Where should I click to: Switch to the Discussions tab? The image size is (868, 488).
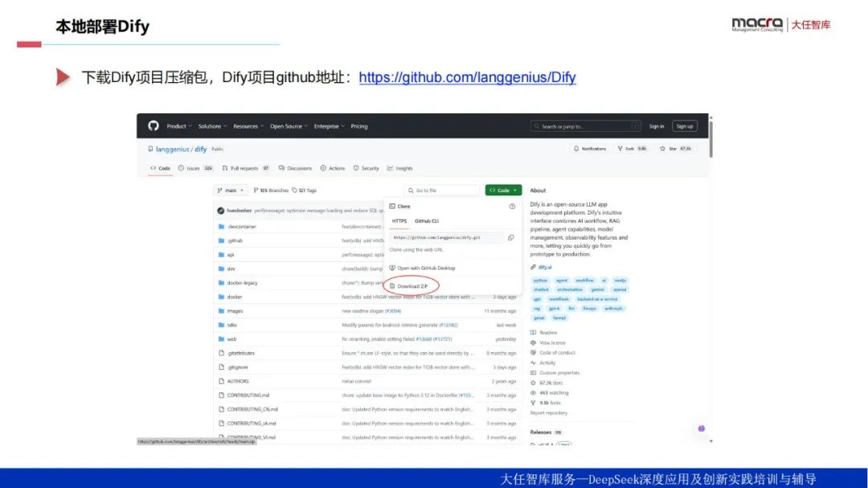click(x=295, y=168)
